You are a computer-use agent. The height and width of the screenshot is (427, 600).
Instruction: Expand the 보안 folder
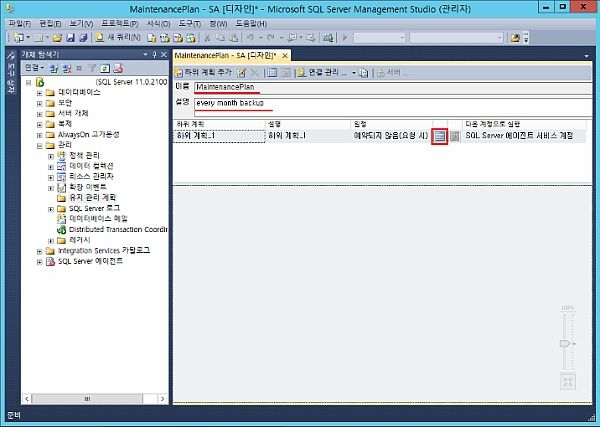click(39, 104)
